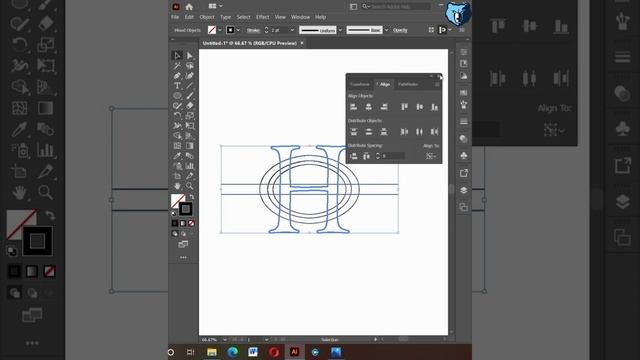640x360 pixels.
Task: Select the Eraser tool
Action: 189,106
